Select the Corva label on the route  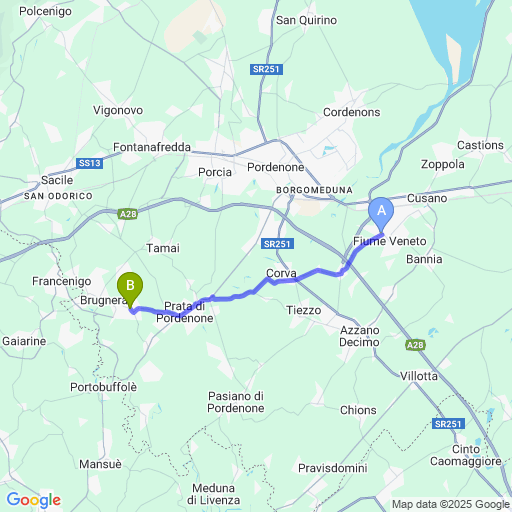281,273
